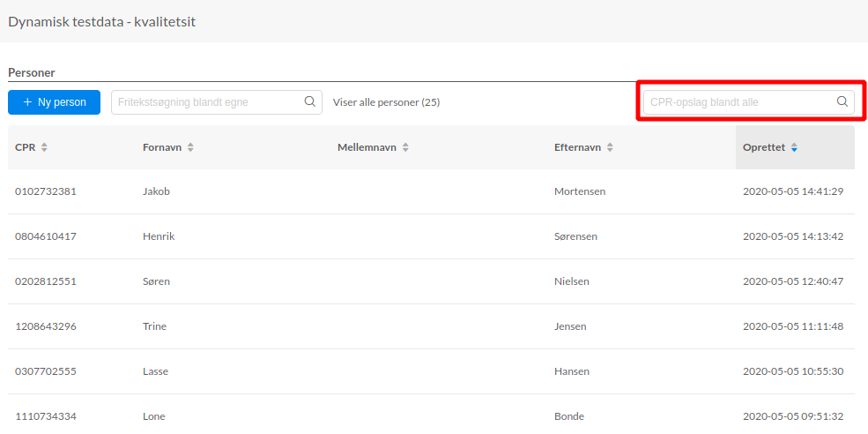The height and width of the screenshot is (434, 868).
Task: Click the magnifier icon in free-text search
Action: pyautogui.click(x=309, y=101)
